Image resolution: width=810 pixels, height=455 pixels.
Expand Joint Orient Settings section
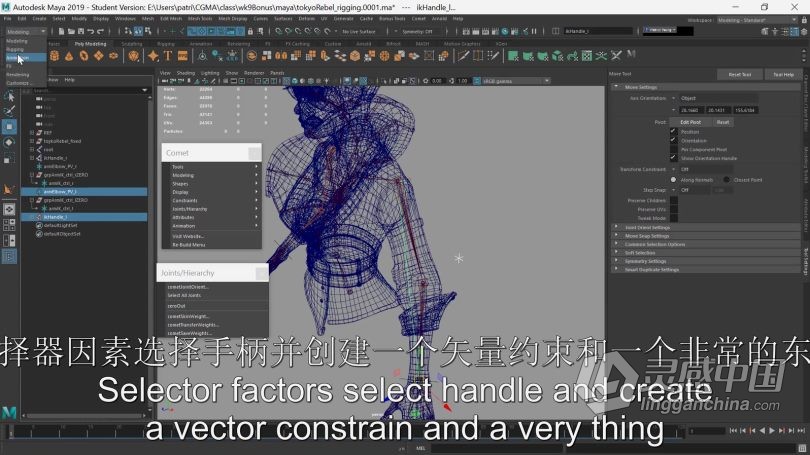(705, 227)
